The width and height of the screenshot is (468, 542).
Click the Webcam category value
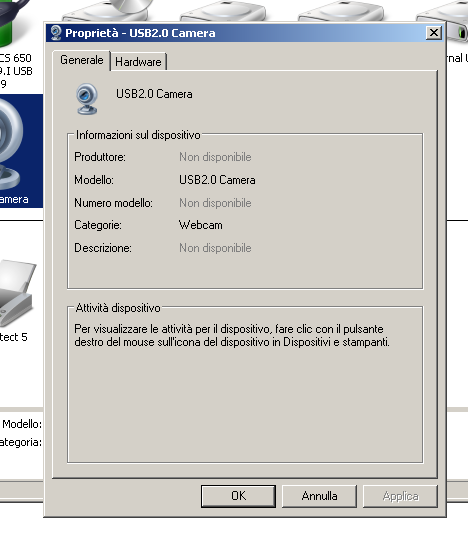200,225
